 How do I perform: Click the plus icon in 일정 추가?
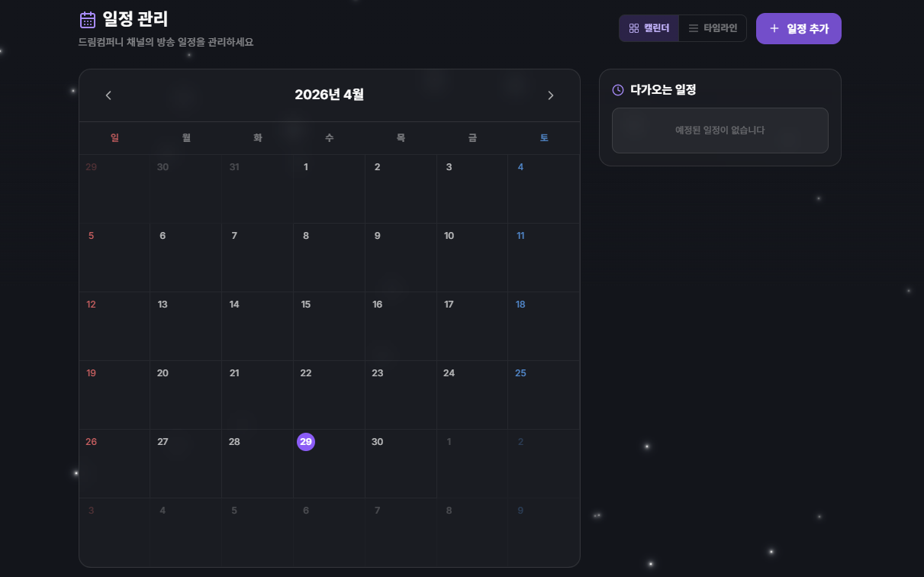point(774,28)
